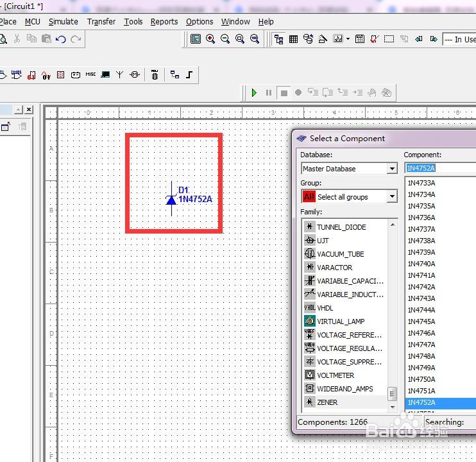Screen dimensions: 476x462
Task: Run the Electrical Rules Check icon
Action: pos(374,39)
